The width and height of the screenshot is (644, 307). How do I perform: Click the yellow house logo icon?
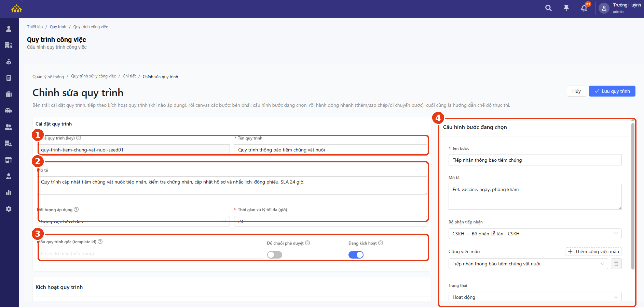point(16,9)
